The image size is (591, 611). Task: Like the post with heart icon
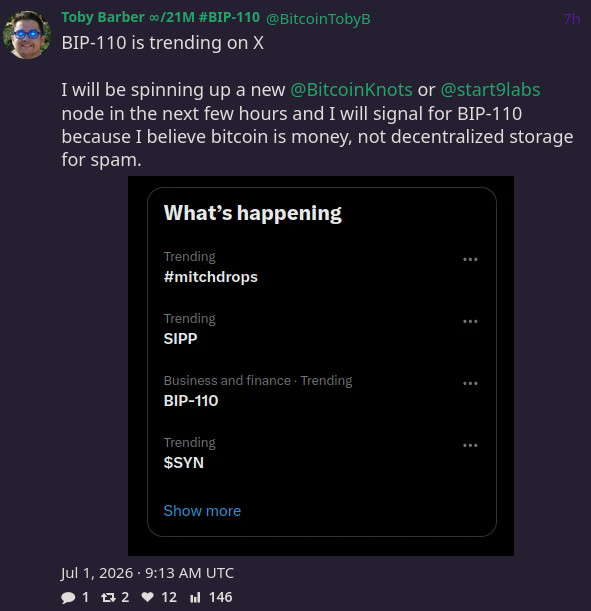click(x=147, y=597)
